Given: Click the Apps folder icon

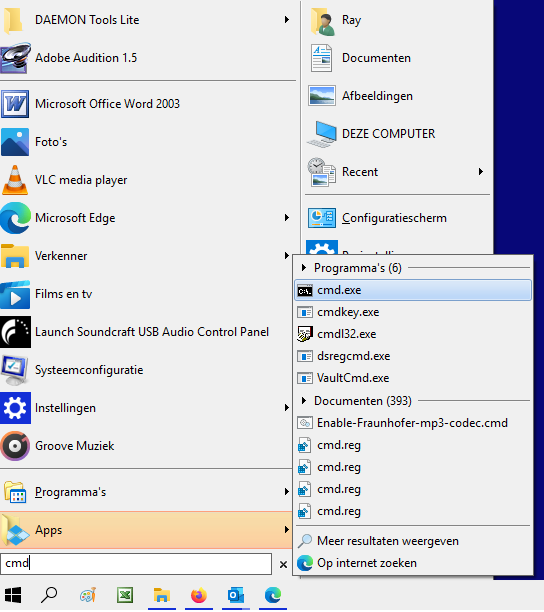Looking at the screenshot, I should point(15,530).
